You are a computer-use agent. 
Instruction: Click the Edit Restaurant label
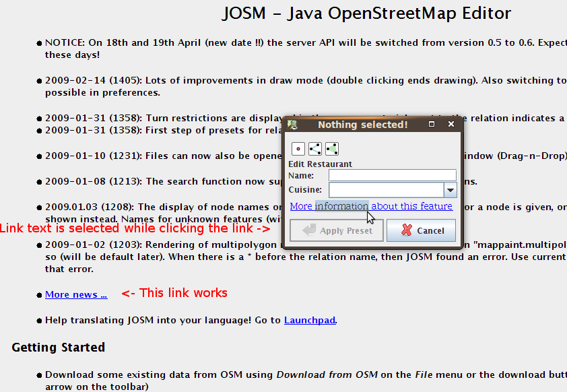click(320, 164)
